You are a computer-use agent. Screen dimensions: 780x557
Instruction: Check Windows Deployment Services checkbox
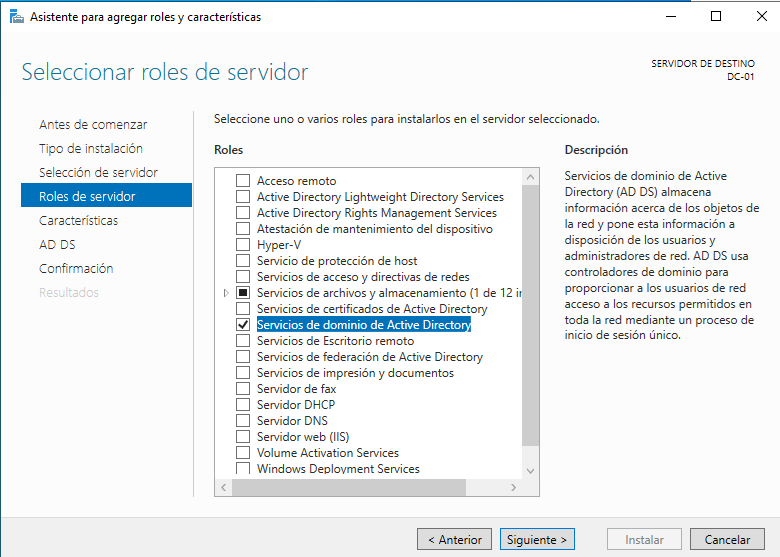(243, 468)
